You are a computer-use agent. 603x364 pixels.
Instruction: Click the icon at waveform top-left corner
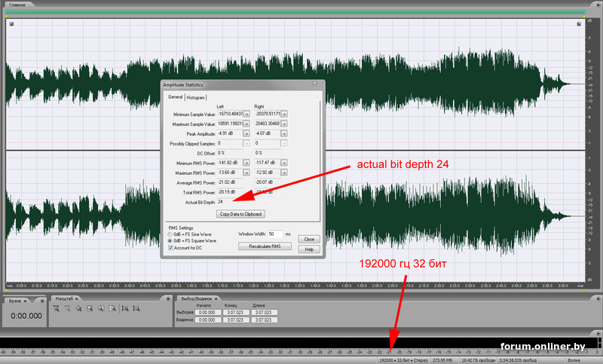point(11,24)
